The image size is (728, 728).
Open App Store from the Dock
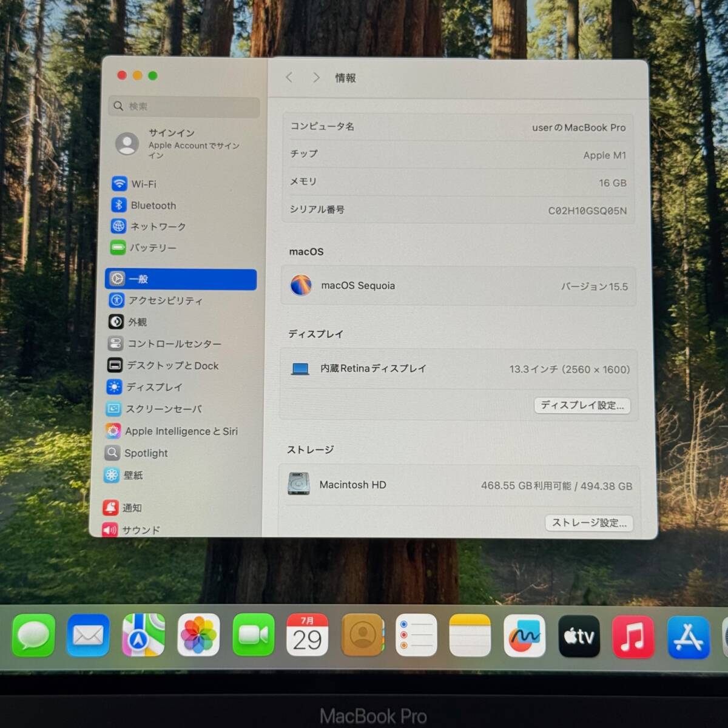tap(689, 638)
